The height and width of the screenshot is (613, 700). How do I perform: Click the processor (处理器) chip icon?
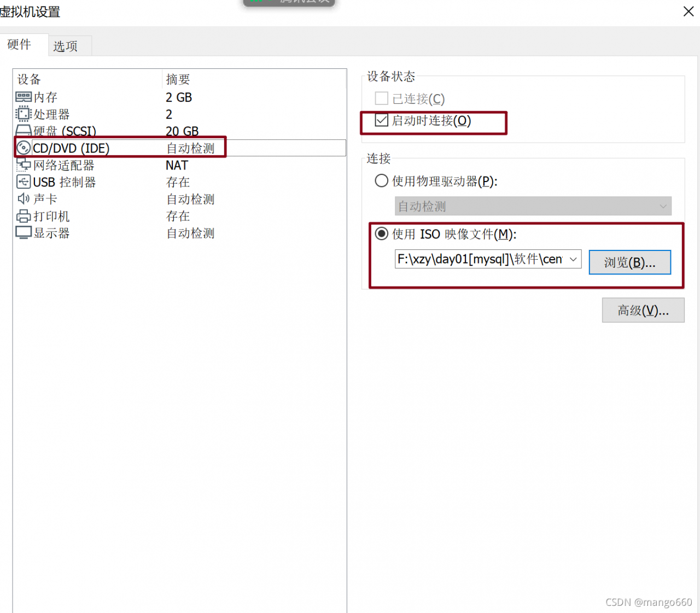(24, 114)
